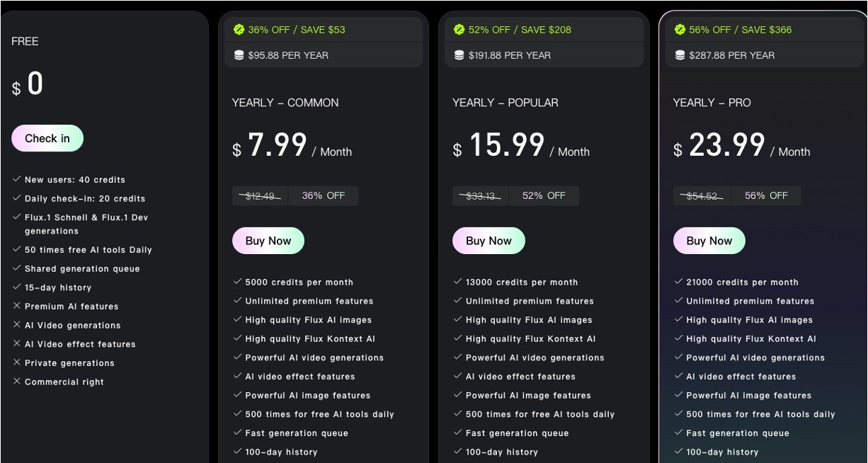
Task: Click the 52% OFF price tag label
Action: [544, 196]
